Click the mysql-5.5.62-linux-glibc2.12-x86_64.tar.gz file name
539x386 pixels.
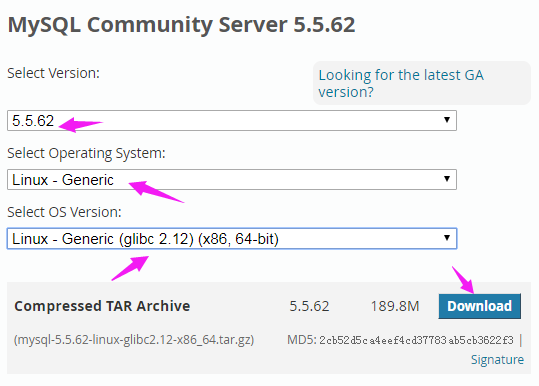tap(134, 340)
